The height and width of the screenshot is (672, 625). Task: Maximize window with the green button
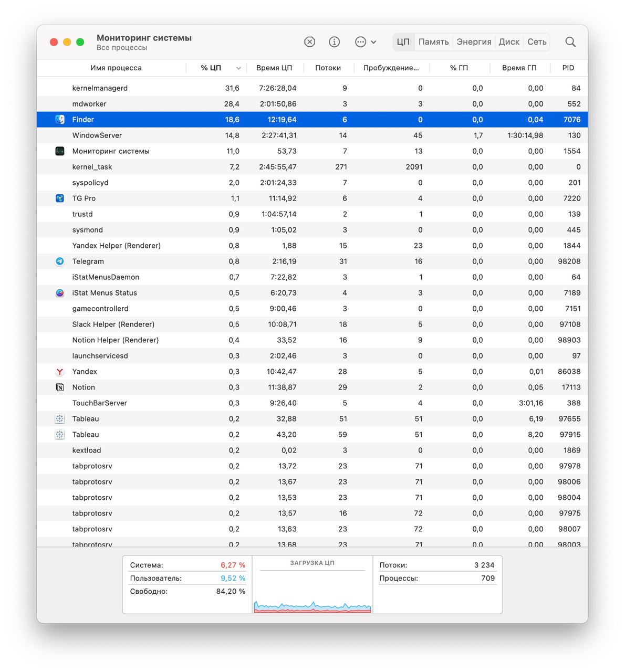click(x=80, y=42)
